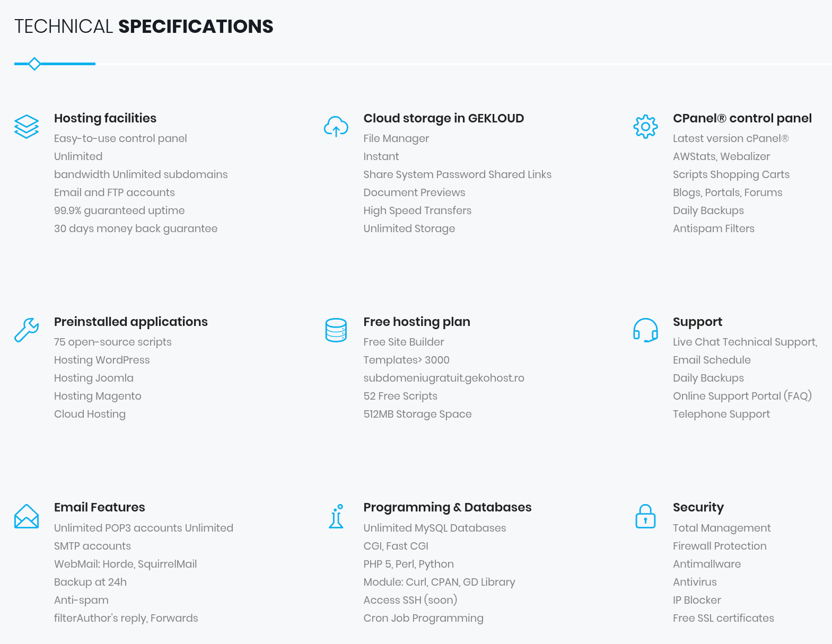Click Free SSL certificates entry
832x644 pixels.
click(723, 618)
